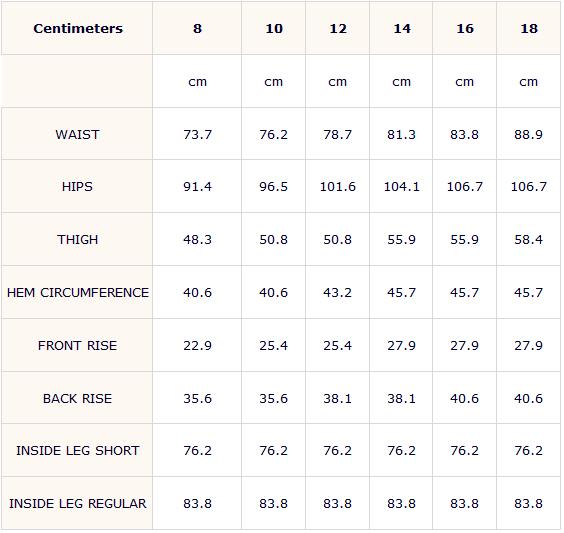Select front rise value 22.9
Image resolution: width=564 pixels, height=533 pixels.
(x=197, y=346)
